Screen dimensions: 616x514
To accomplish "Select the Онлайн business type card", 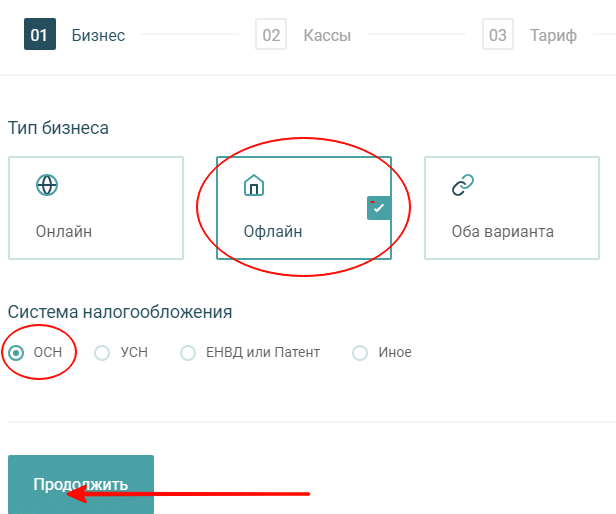I will (x=96, y=208).
